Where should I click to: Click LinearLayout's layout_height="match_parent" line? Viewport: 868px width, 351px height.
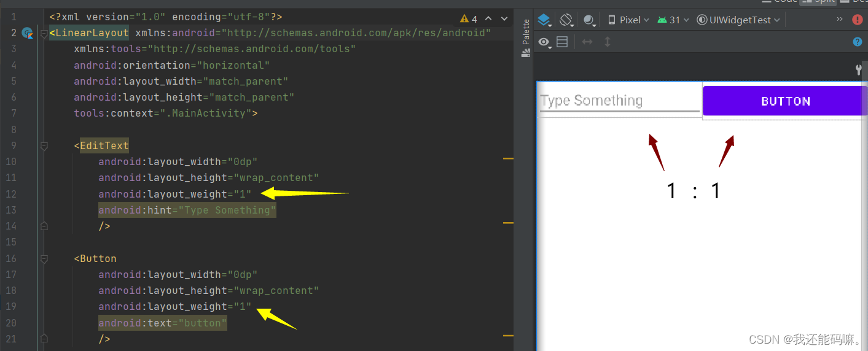(184, 98)
